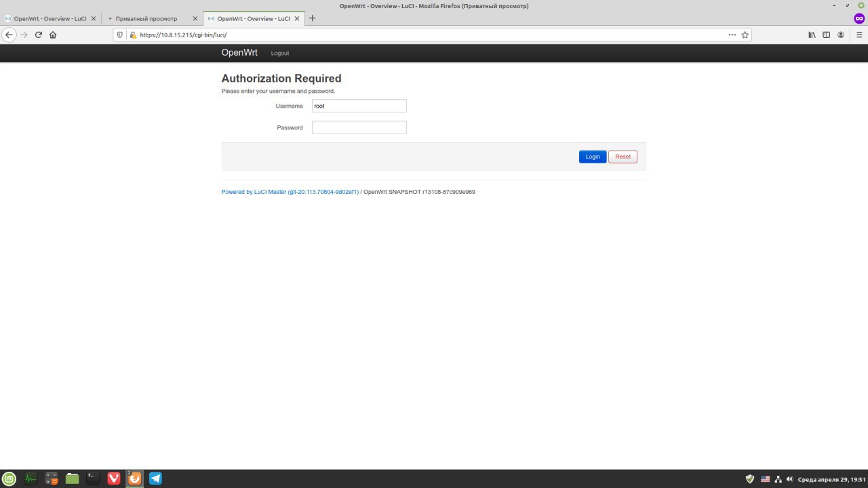Go back with the browser back arrow
This screenshot has height=488, width=868.
pos(9,35)
